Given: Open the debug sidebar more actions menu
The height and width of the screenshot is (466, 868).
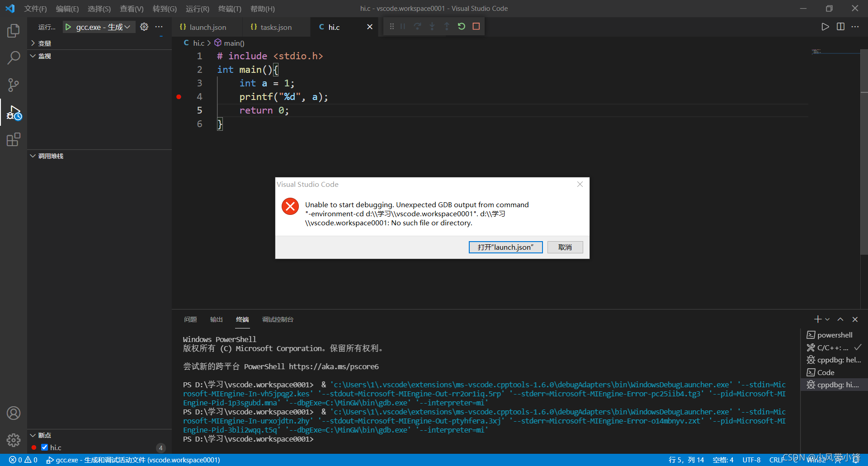Looking at the screenshot, I should [x=159, y=27].
